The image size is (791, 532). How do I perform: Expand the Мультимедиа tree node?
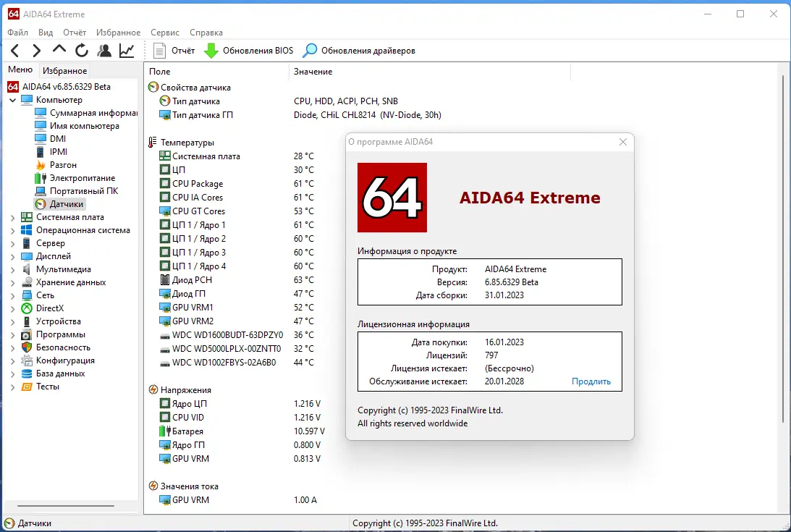(x=12, y=270)
